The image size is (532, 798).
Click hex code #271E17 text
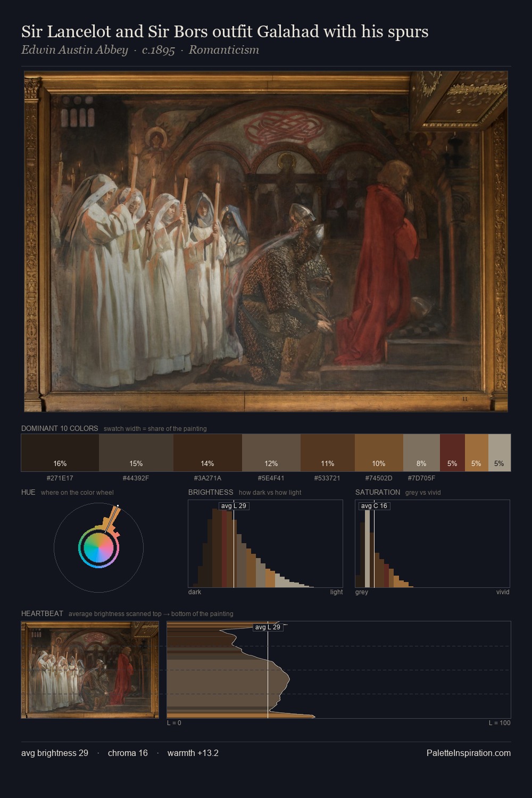point(60,478)
